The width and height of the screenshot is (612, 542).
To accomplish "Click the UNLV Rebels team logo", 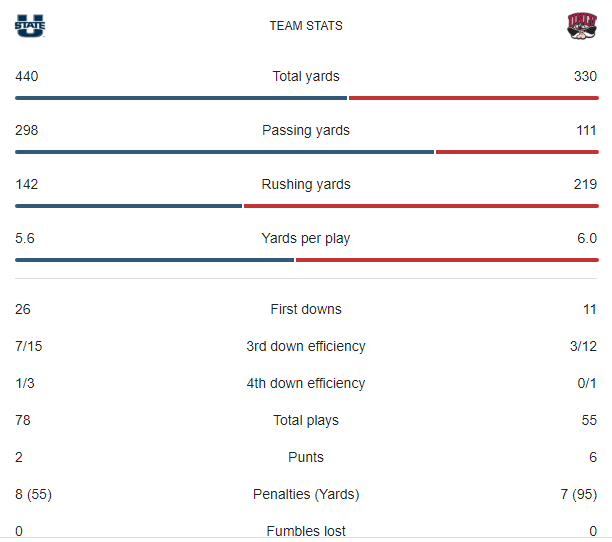I will [x=582, y=25].
